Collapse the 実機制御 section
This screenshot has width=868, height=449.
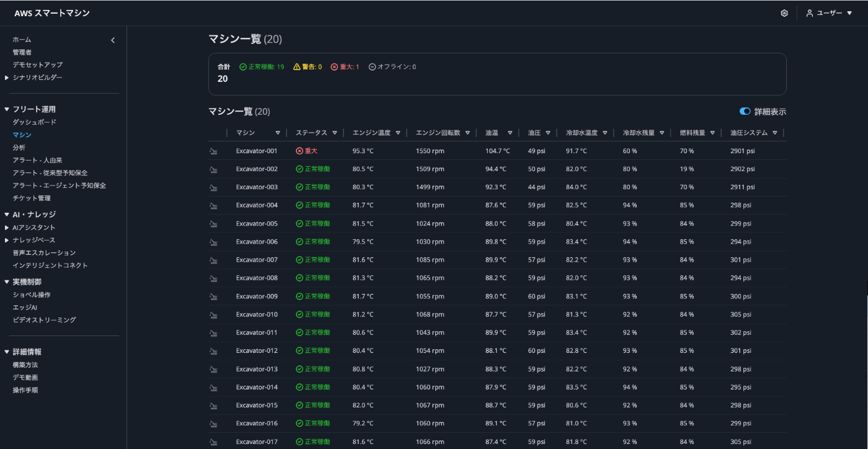(7, 282)
